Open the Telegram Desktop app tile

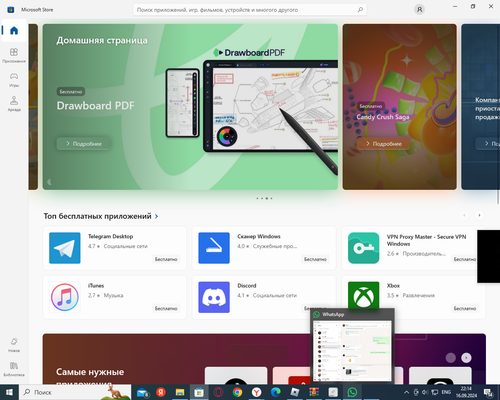(x=115, y=248)
